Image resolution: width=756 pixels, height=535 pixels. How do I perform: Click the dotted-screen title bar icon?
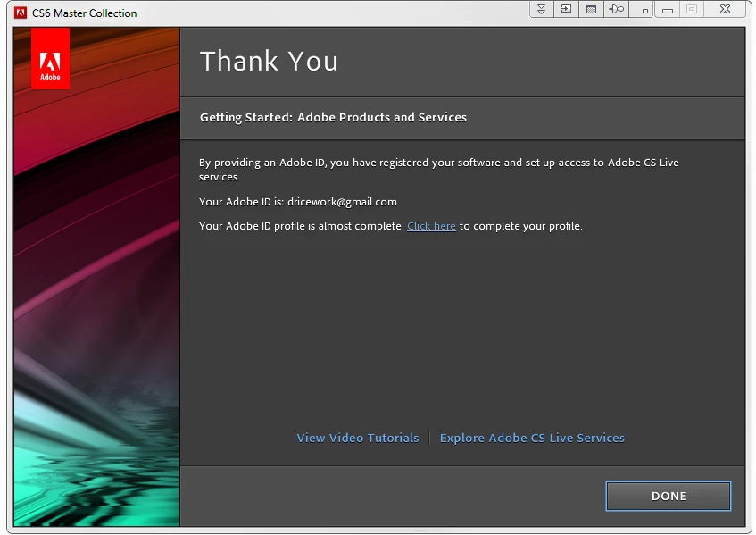591,9
